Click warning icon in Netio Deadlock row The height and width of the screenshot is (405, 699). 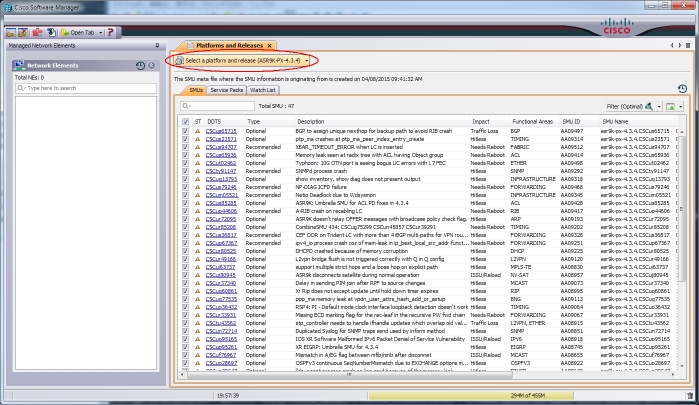click(x=197, y=195)
